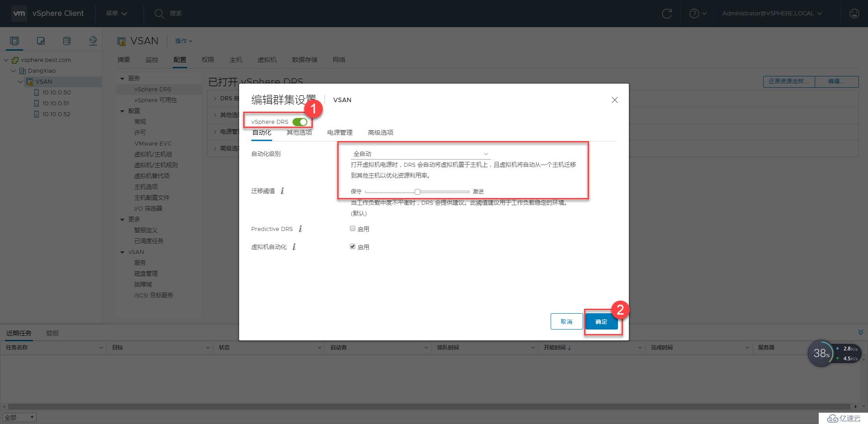Open 警报定义 item
Viewport: 868px width, 424px height.
point(146,230)
